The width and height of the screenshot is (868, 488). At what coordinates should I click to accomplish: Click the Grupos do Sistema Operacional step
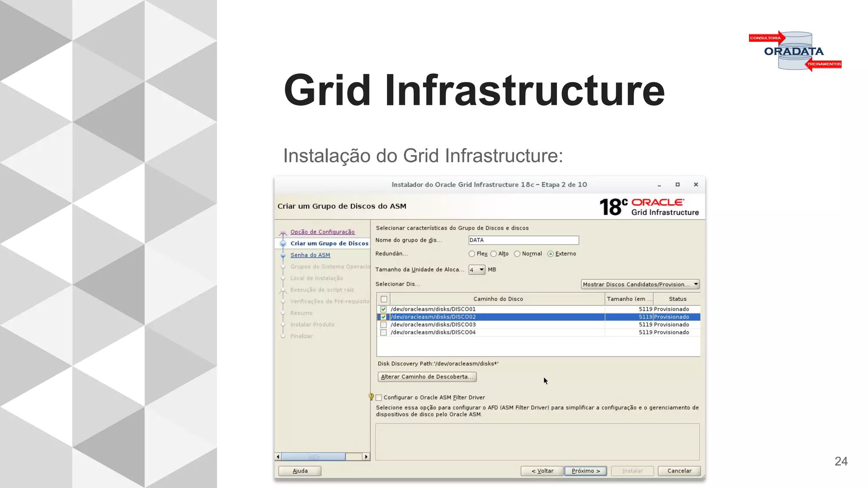coord(330,266)
